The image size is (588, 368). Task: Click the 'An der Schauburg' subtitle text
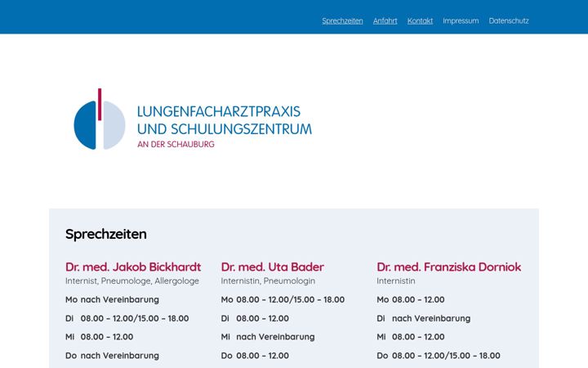coord(176,144)
